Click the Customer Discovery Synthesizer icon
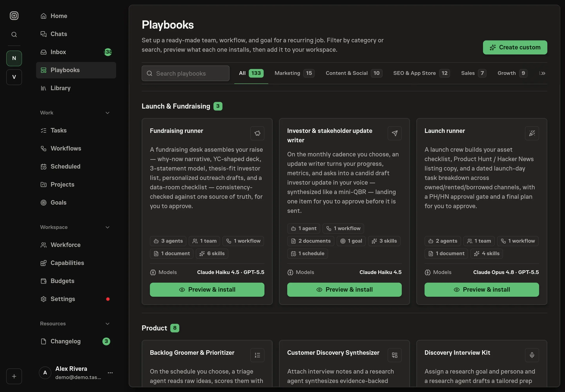565x392 pixels. tap(395, 355)
